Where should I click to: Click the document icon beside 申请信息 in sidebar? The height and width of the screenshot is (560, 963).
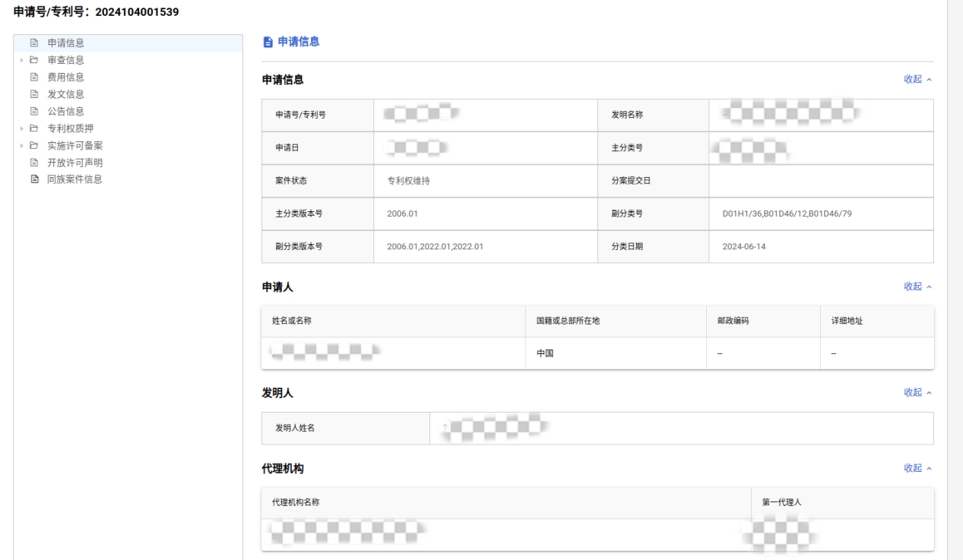click(33, 43)
